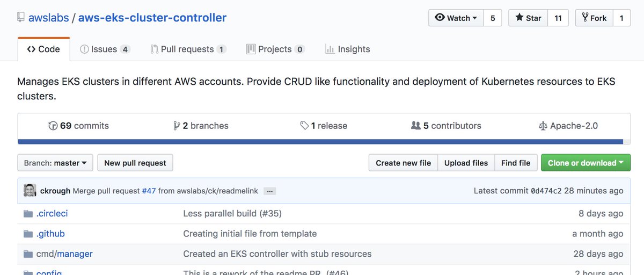Viewport: 644px width, 275px height.
Task: Click the Pull requests merge icon
Action: point(154,49)
